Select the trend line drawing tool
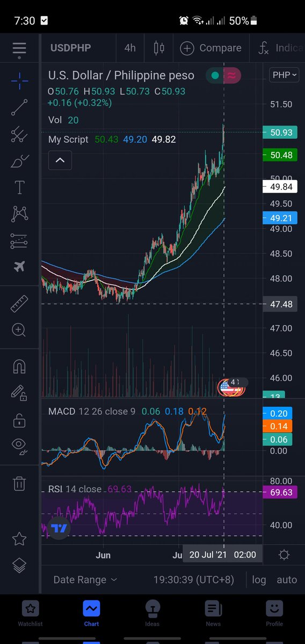Viewport: 305px width, 644px height. tap(19, 108)
